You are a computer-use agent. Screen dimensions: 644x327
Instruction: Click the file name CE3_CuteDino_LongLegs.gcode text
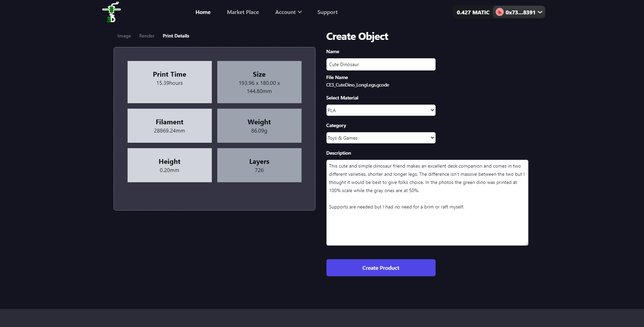[x=357, y=85]
